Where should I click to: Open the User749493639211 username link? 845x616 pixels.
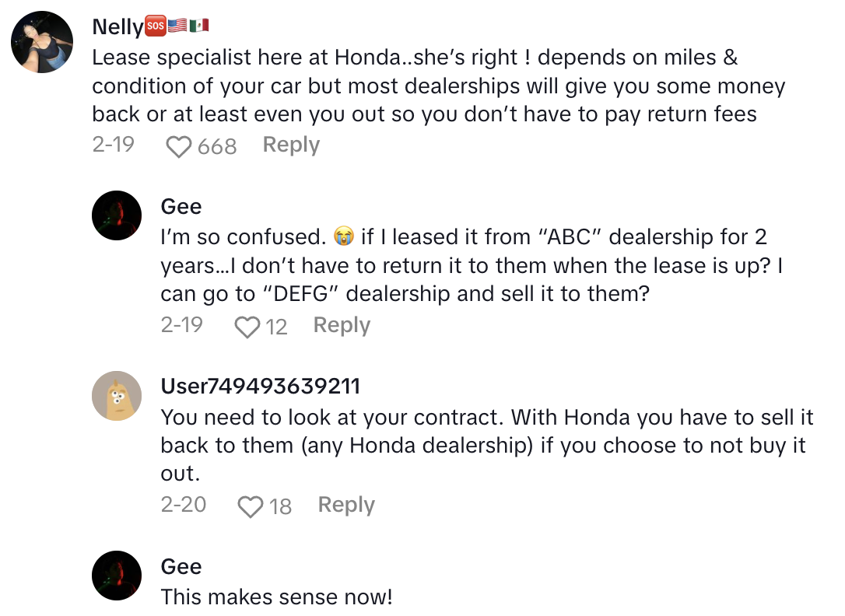click(x=260, y=387)
